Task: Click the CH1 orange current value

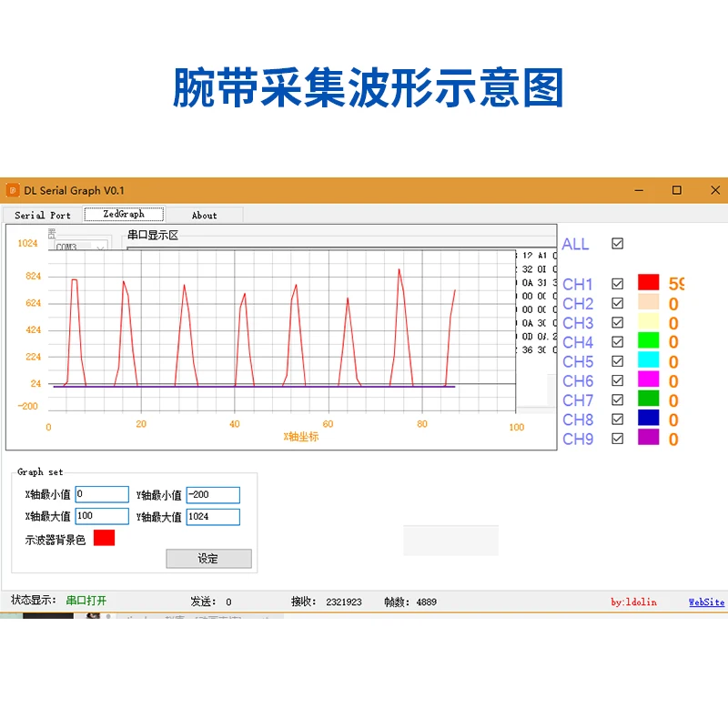Action: click(x=676, y=284)
